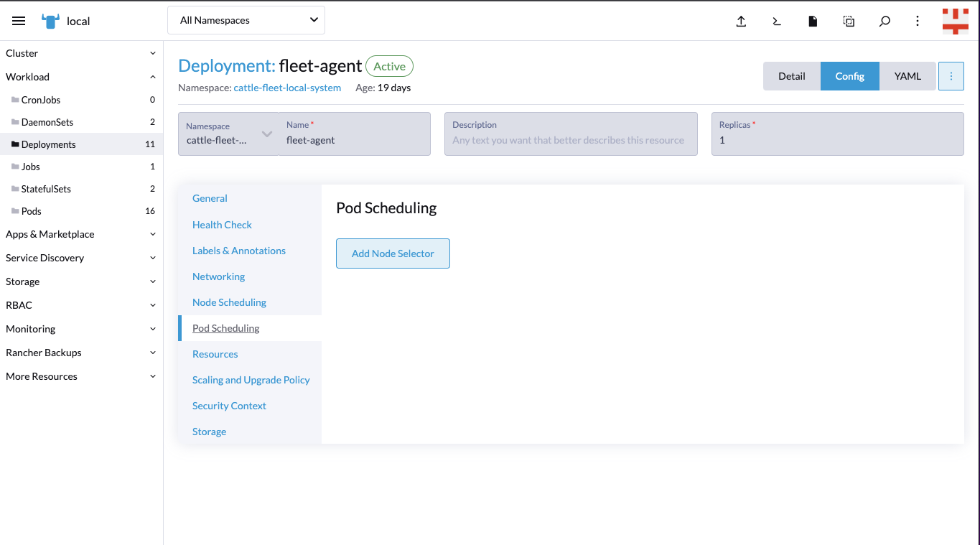Expand the Service Discovery section
The image size is (980, 545).
pos(81,258)
